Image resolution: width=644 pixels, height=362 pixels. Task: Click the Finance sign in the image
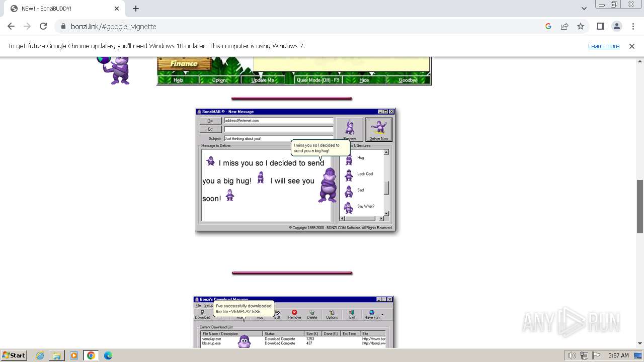[184, 64]
